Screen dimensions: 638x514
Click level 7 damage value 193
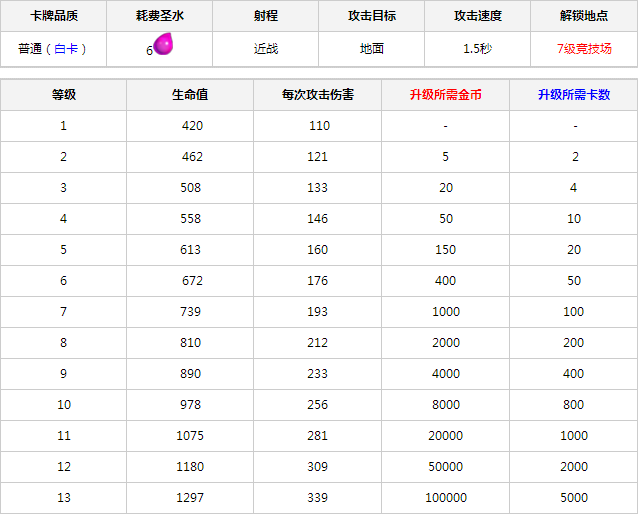pyautogui.click(x=317, y=312)
